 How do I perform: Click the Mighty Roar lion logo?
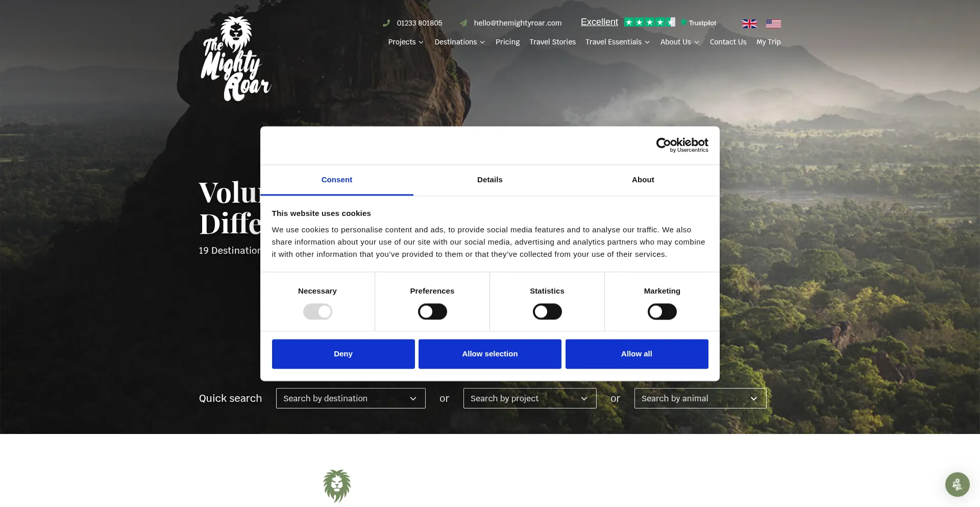[236, 59]
